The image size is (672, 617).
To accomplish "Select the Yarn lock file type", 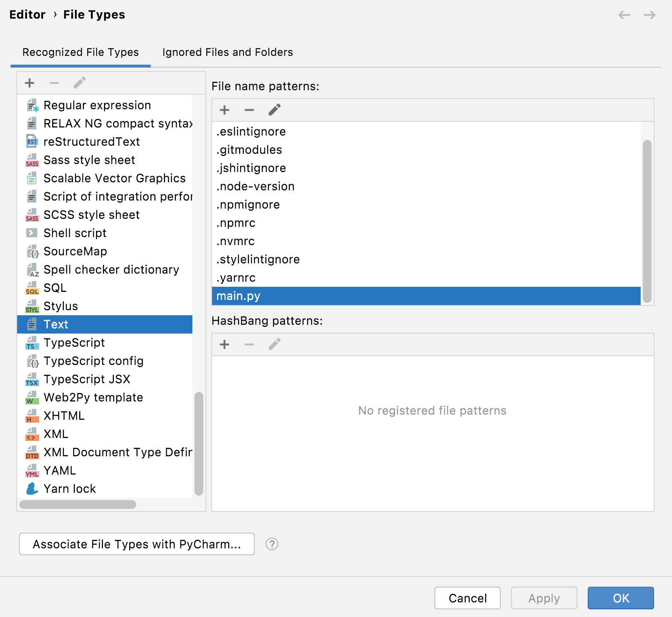I will (69, 488).
